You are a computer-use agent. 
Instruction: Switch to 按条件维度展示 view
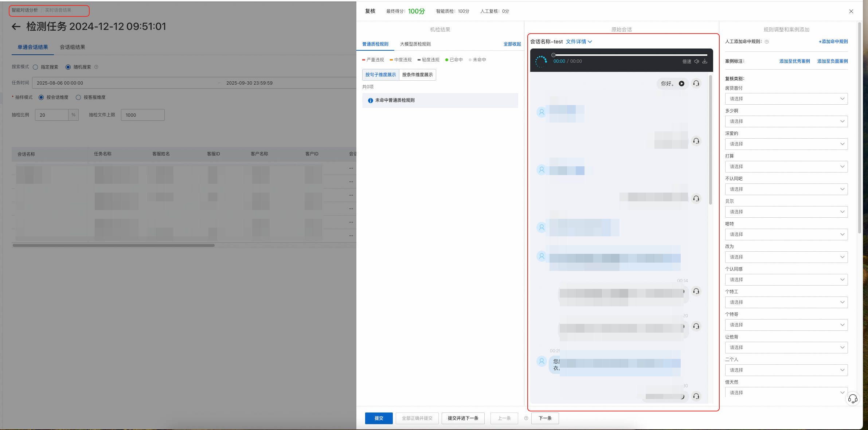(x=417, y=75)
